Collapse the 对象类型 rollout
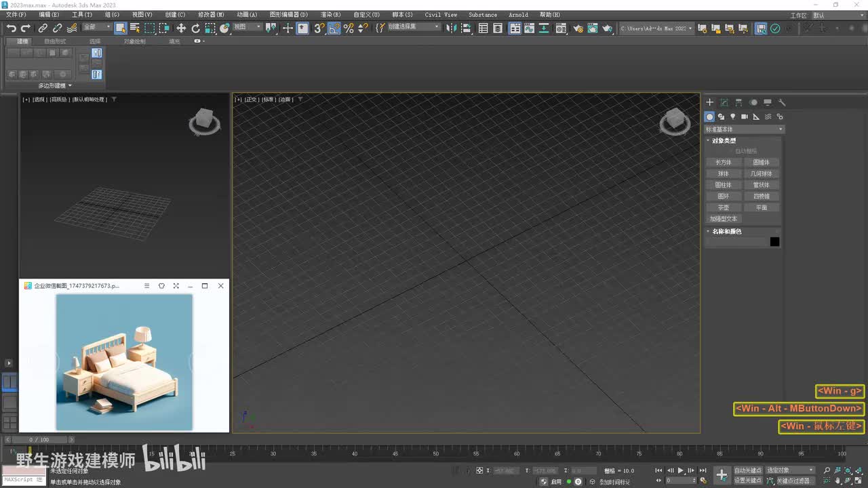 click(724, 140)
